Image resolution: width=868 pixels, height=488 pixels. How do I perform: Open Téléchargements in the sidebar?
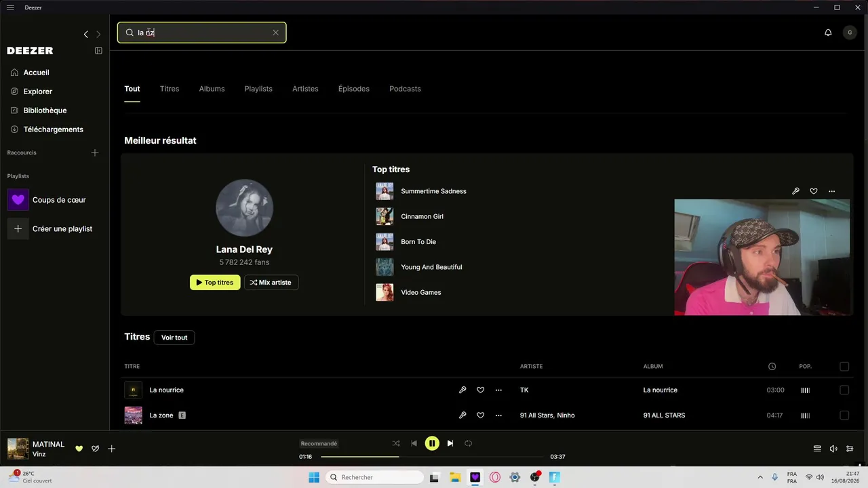53,129
